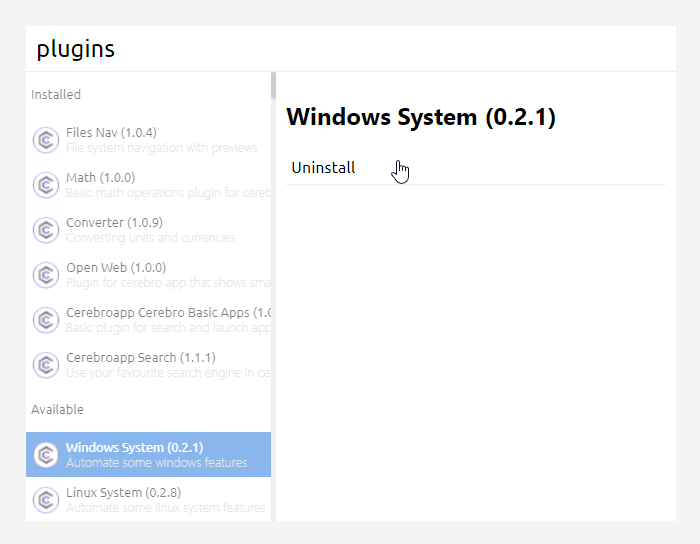
Task: Click 'File system navigation with previews' description
Action: pyautogui.click(x=162, y=148)
